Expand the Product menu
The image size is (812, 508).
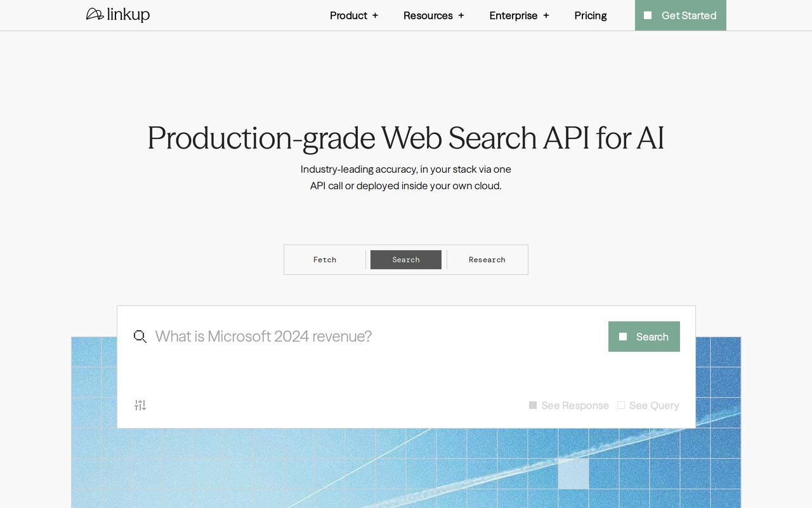click(x=354, y=15)
